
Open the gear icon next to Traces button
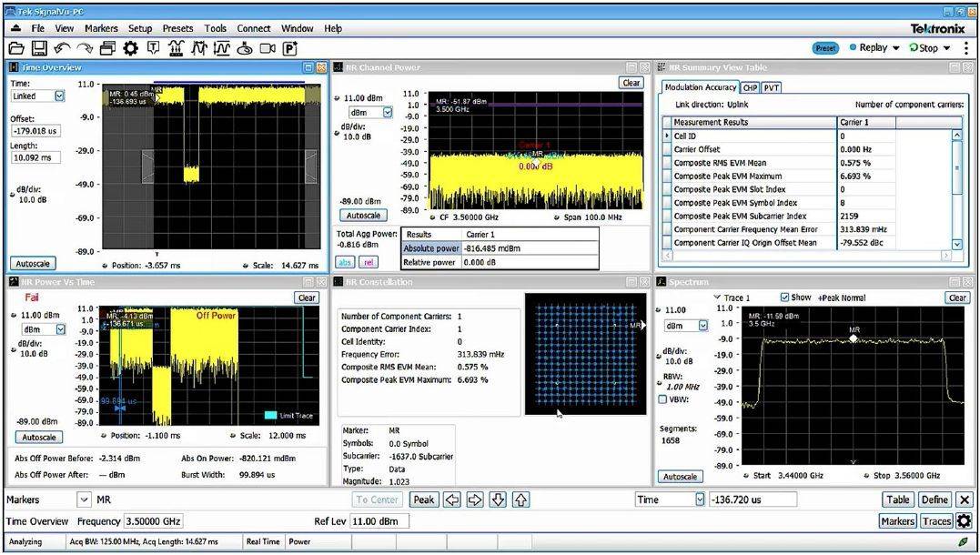tap(965, 520)
